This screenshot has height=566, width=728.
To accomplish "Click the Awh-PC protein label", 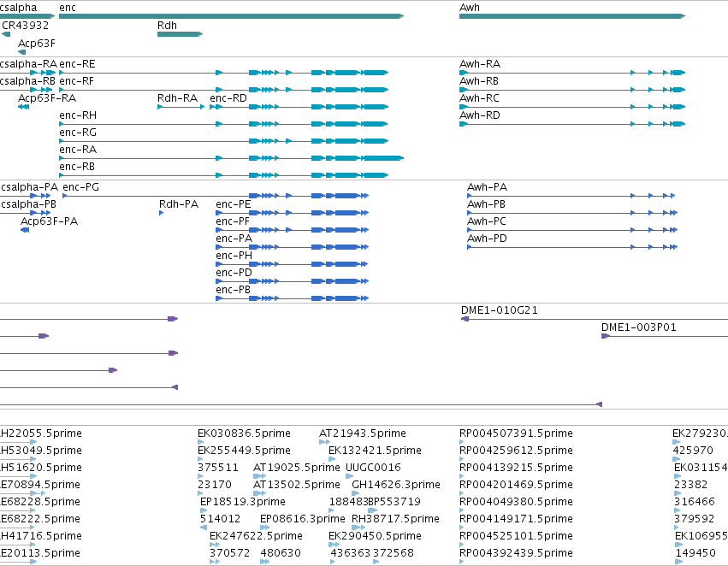I will tap(487, 221).
